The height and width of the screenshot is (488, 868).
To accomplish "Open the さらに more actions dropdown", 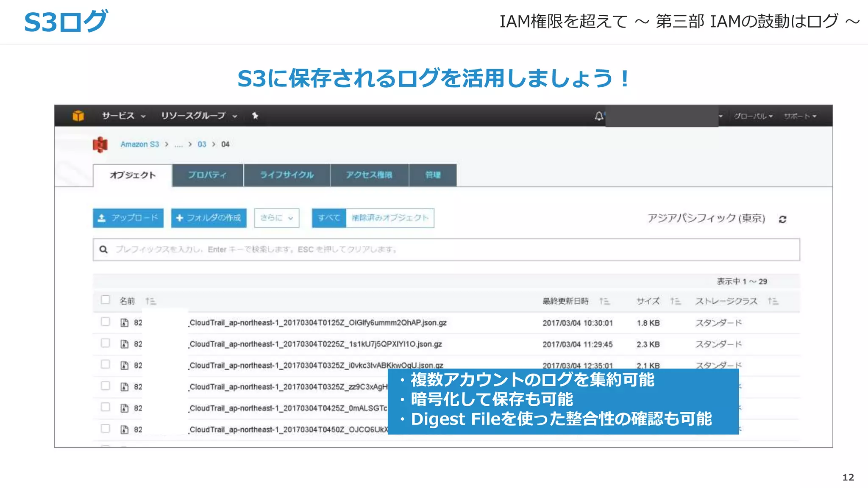I will pyautogui.click(x=276, y=218).
